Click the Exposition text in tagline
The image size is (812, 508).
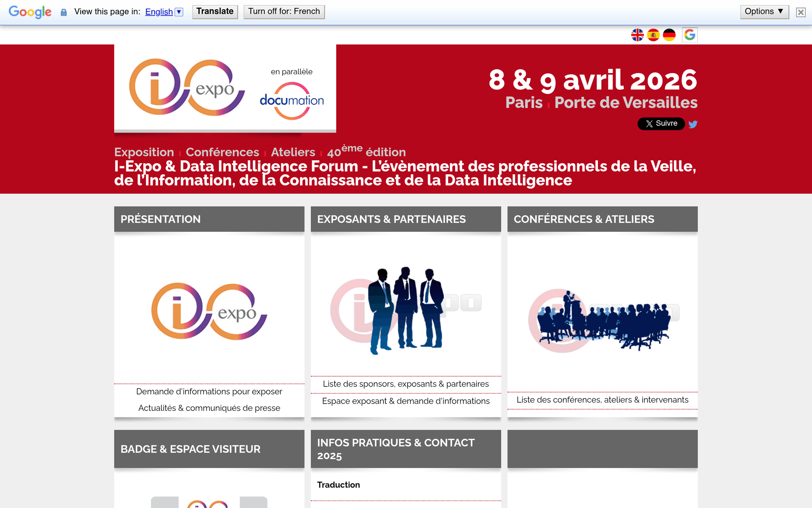pyautogui.click(x=144, y=152)
